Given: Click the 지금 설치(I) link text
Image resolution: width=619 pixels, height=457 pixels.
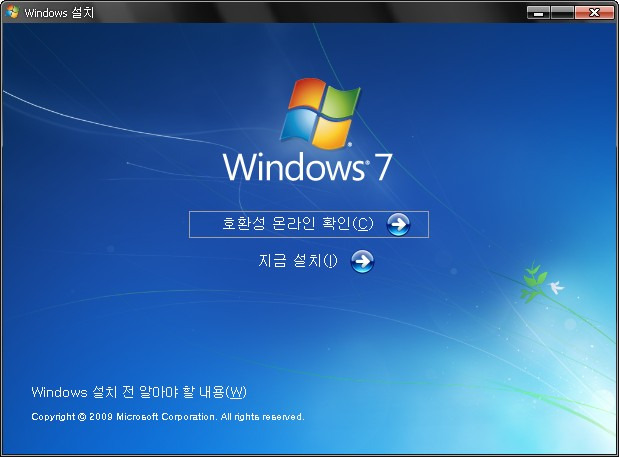Looking at the screenshot, I should point(298,260).
